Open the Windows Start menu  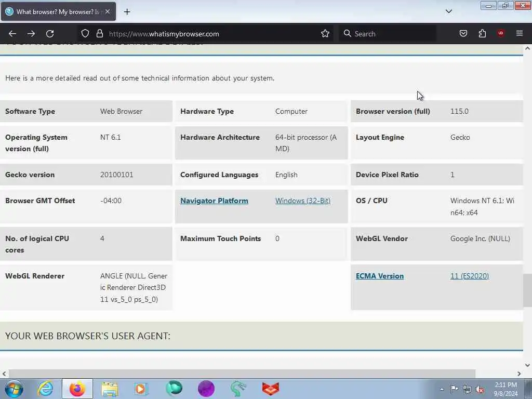[14, 389]
